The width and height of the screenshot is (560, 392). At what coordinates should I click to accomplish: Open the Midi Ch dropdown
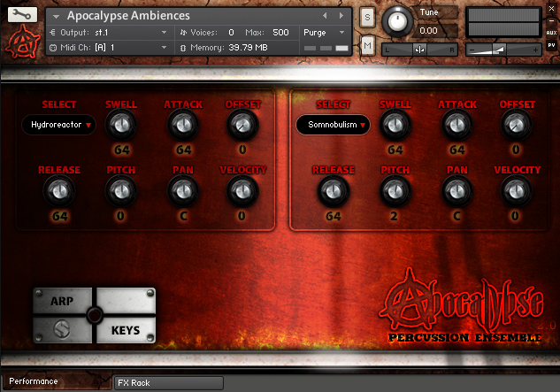(108, 48)
